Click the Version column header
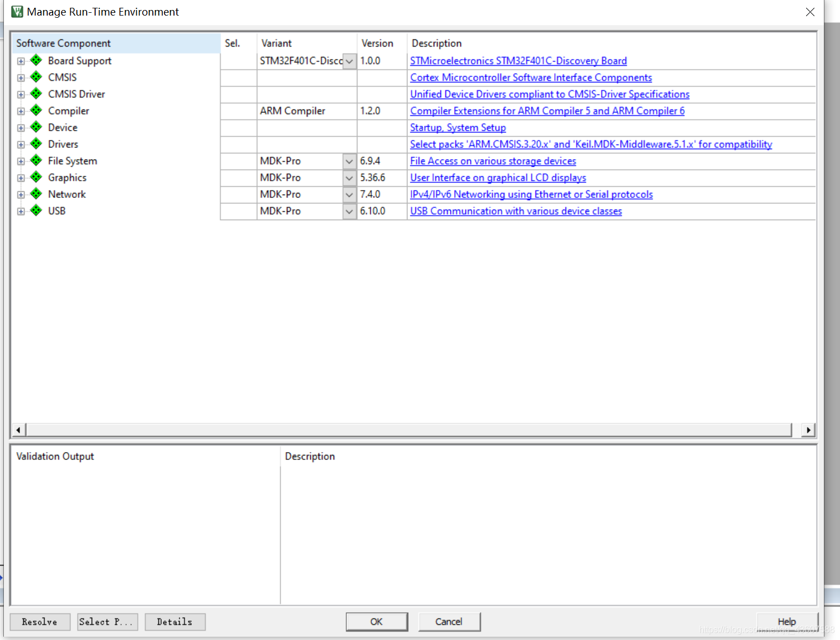The height and width of the screenshot is (640, 840). pyautogui.click(x=382, y=43)
